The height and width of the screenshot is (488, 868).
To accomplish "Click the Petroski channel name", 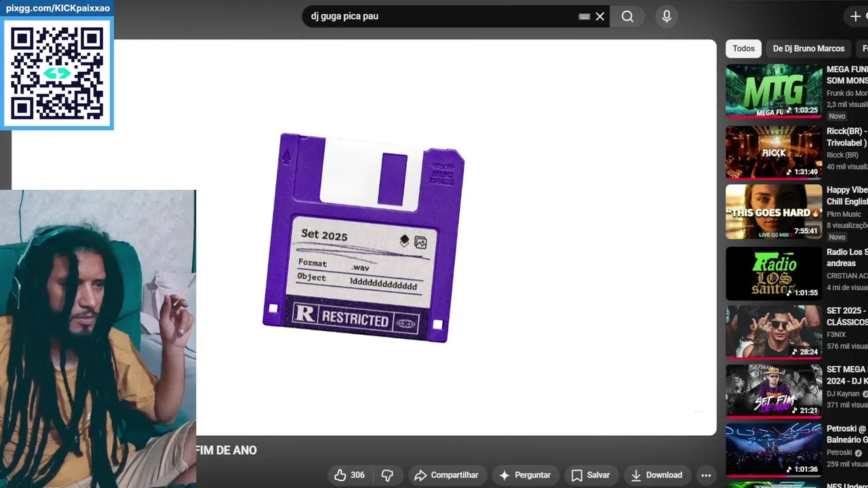I will coord(840,453).
